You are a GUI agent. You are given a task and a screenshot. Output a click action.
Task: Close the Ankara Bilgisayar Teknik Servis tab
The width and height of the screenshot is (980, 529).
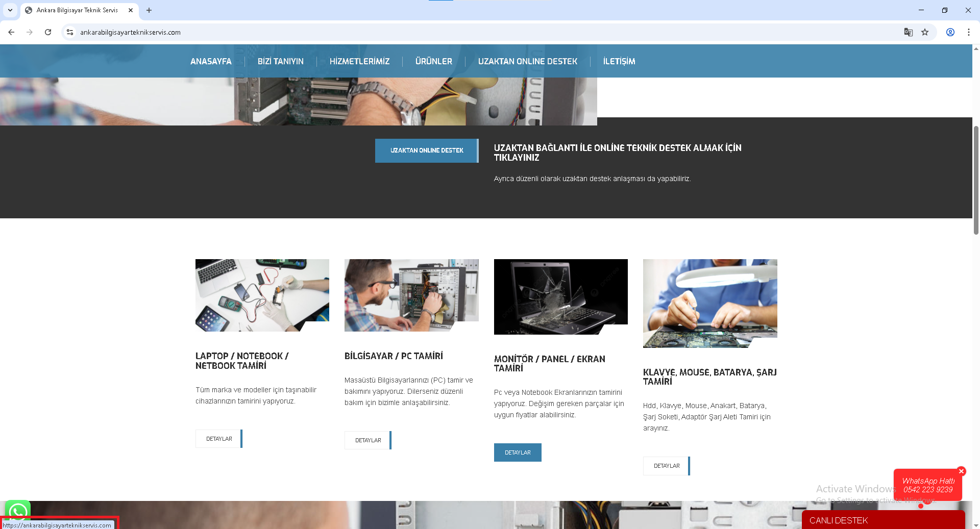(x=131, y=10)
